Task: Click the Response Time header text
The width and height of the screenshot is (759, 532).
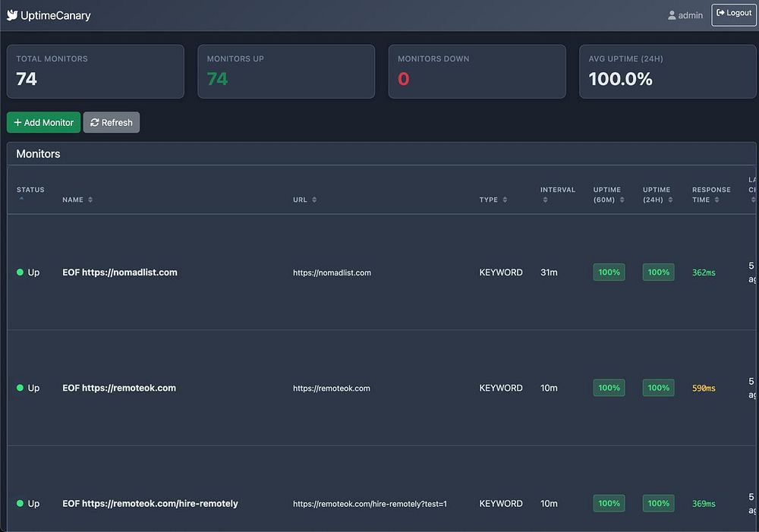Action: coord(711,194)
